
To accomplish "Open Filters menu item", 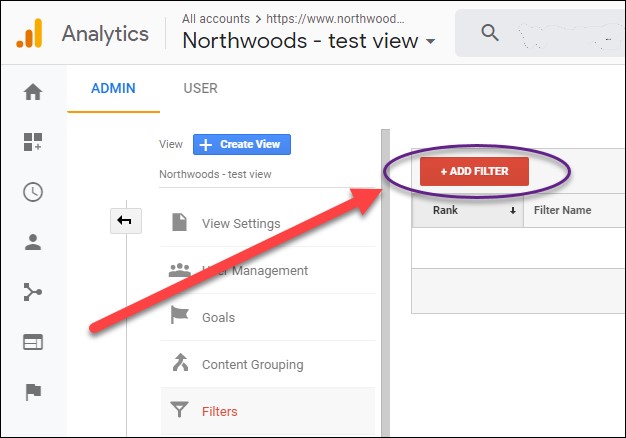I will pyautogui.click(x=267, y=411).
